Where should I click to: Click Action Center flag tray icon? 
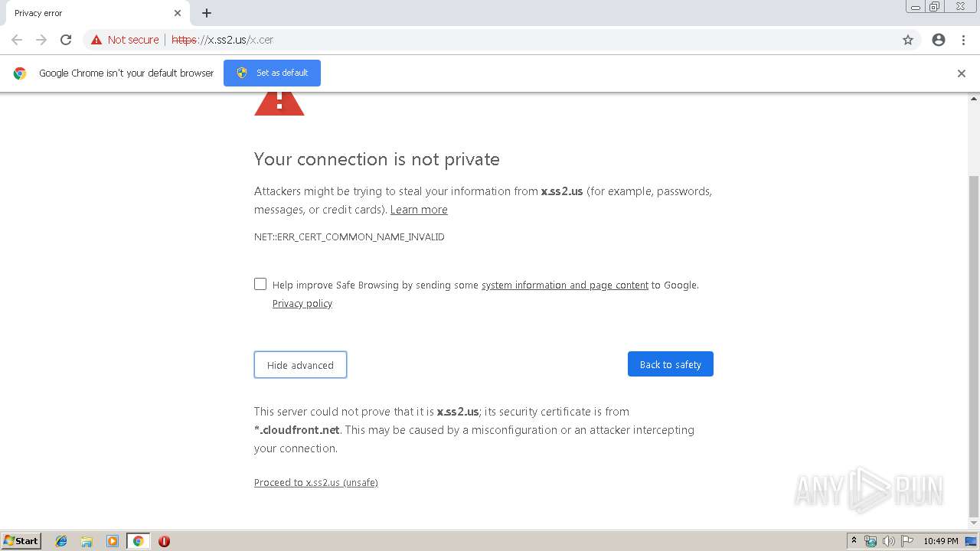[907, 541]
